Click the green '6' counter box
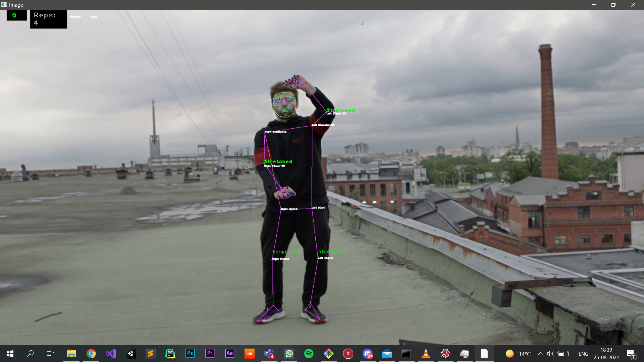 17,15
